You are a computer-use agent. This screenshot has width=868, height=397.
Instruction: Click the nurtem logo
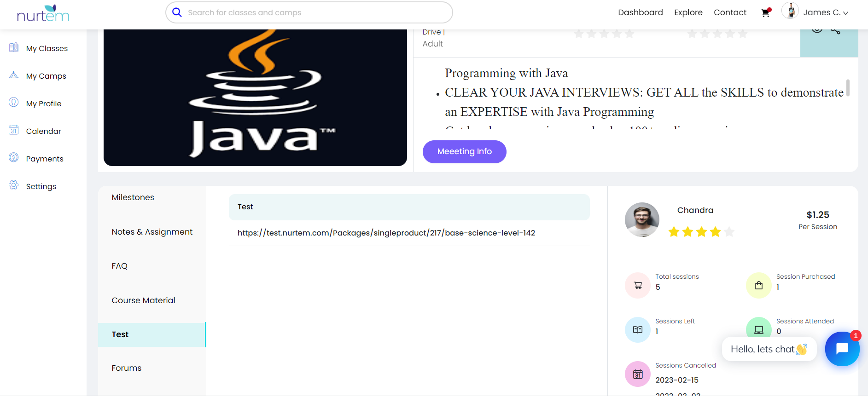[x=43, y=14]
